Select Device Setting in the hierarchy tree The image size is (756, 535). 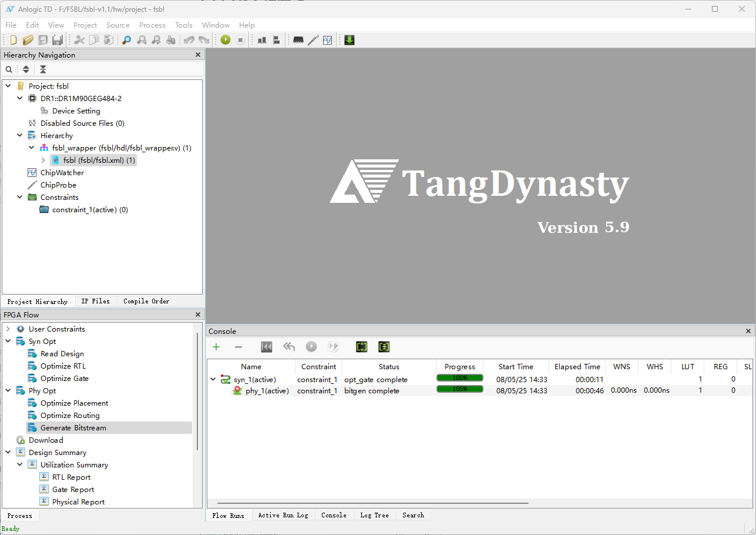[x=76, y=111]
